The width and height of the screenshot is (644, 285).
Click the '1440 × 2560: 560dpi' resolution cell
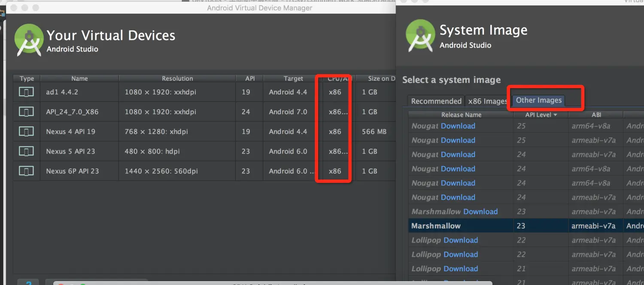(161, 171)
